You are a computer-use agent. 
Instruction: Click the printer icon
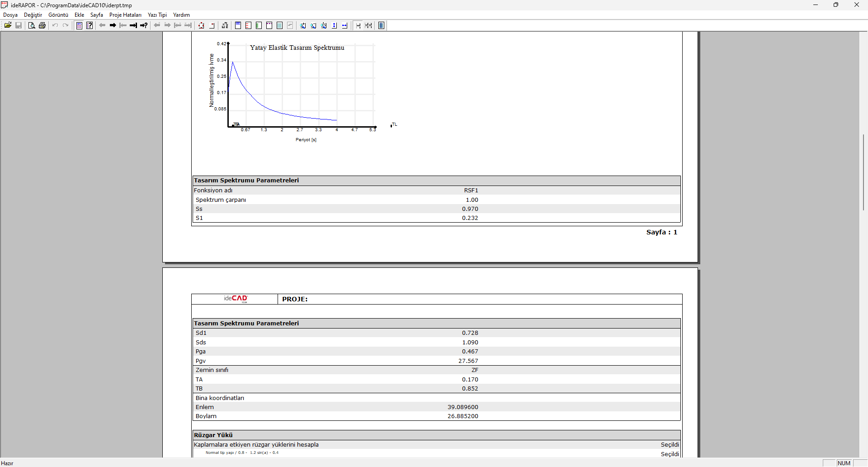click(x=42, y=25)
